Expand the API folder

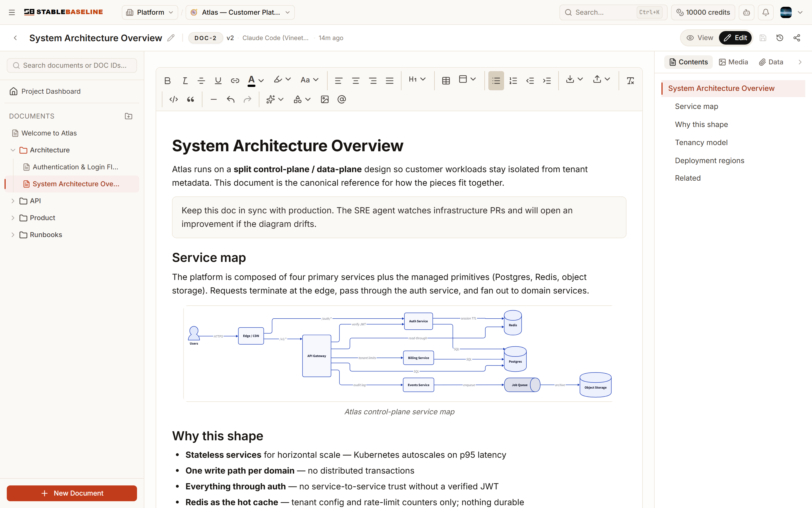(13, 201)
